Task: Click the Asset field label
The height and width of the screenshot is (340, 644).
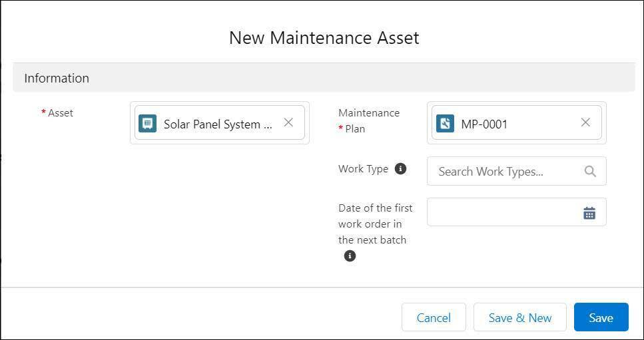Action: [x=60, y=113]
